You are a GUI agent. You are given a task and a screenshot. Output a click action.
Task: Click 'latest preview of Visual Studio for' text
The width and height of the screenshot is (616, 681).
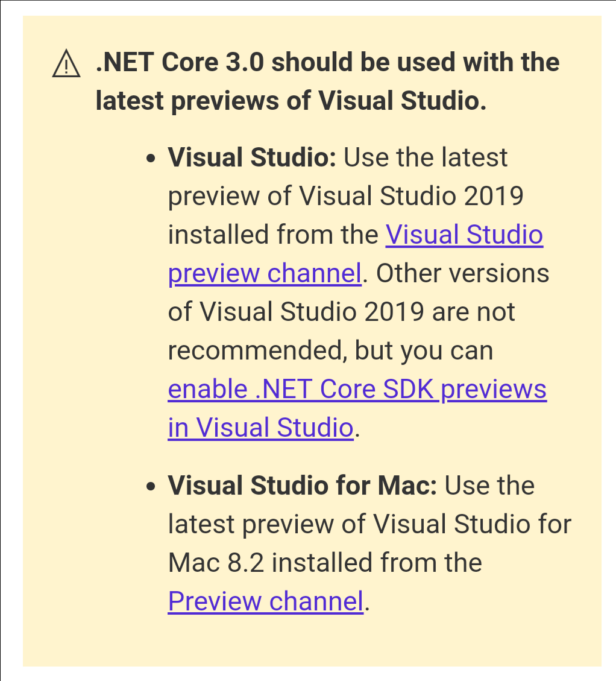[369, 524]
